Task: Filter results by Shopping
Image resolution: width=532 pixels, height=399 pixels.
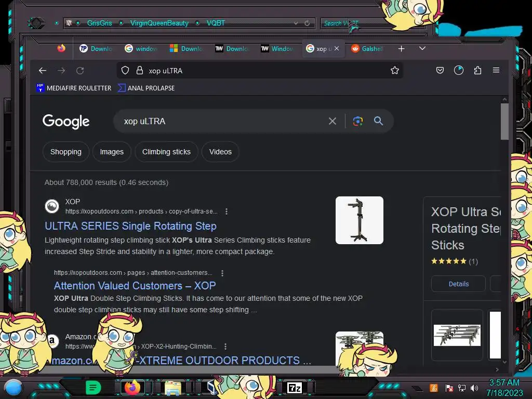Action: pyautogui.click(x=66, y=152)
